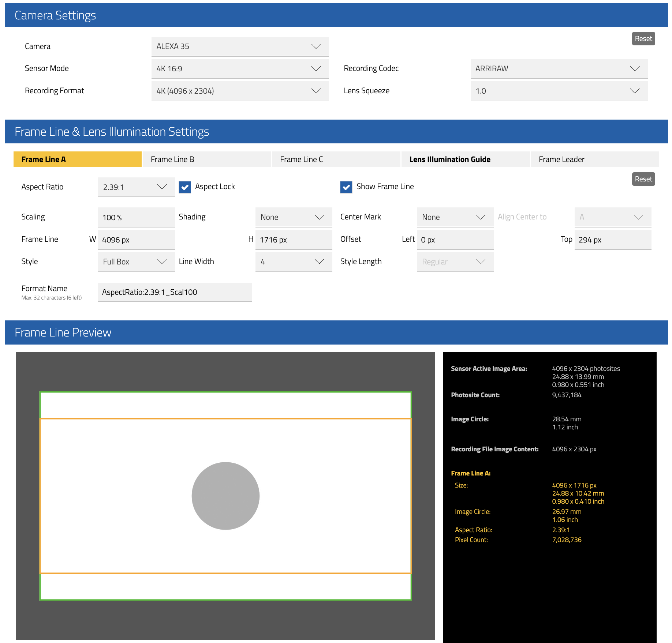
Task: Open the Recording Format dropdown
Action: tap(240, 91)
